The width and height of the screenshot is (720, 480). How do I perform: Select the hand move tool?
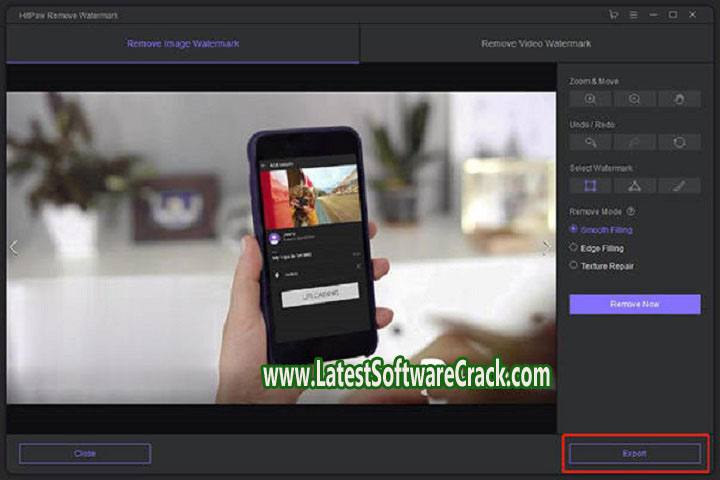pyautogui.click(x=679, y=99)
